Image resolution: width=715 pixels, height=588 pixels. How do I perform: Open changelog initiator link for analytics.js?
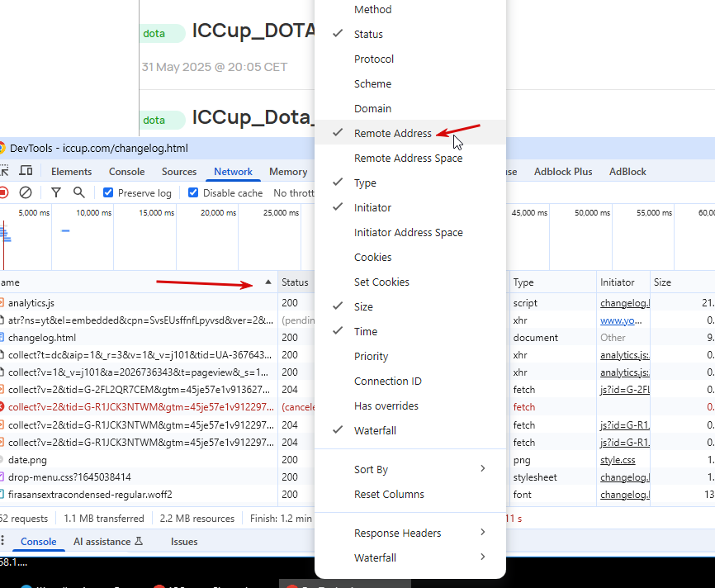click(x=625, y=303)
